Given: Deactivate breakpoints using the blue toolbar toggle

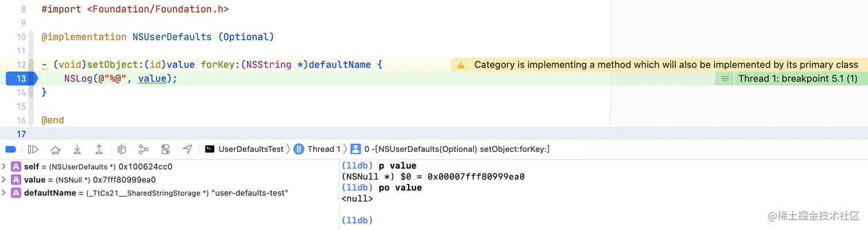Looking at the screenshot, I should pos(11,149).
